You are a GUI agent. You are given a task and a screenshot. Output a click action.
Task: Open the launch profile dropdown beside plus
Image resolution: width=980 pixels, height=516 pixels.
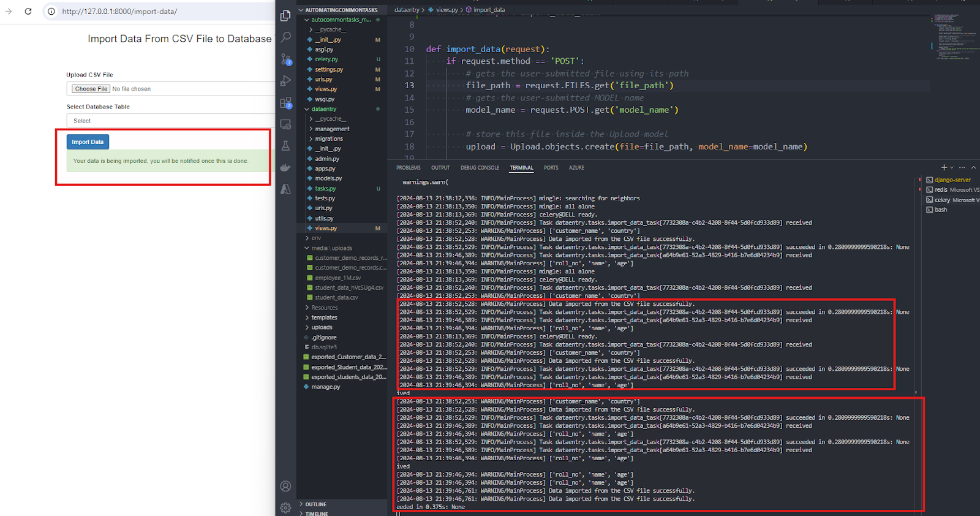pos(952,167)
